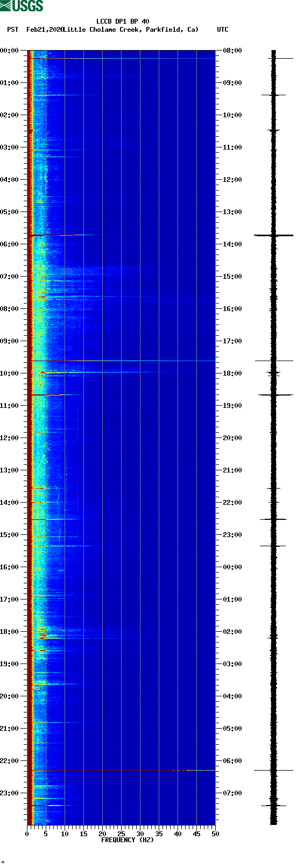
Task: Select the plot title 'LCCB DP1 BP 40'
Action: [x=123, y=22]
